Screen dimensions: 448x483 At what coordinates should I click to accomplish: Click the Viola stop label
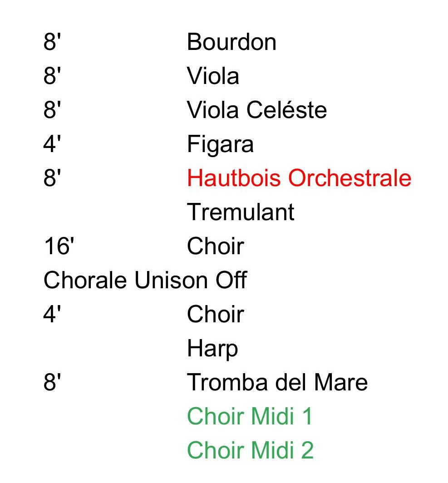pos(213,76)
